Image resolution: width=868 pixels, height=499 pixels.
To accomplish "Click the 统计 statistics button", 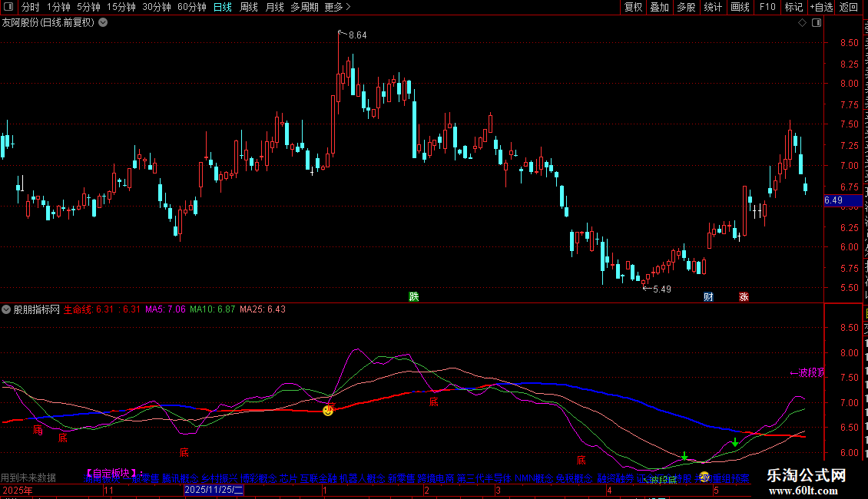I will click(x=713, y=7).
